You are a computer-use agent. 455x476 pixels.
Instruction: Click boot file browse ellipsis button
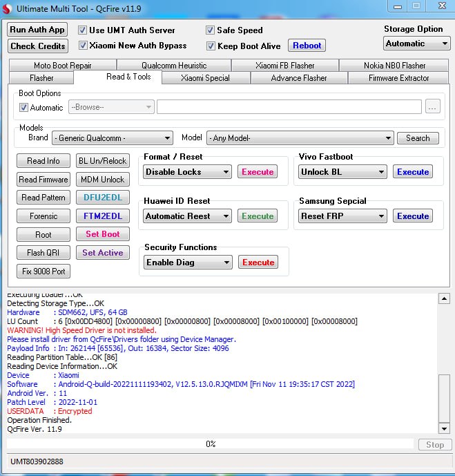pyautogui.click(x=432, y=107)
